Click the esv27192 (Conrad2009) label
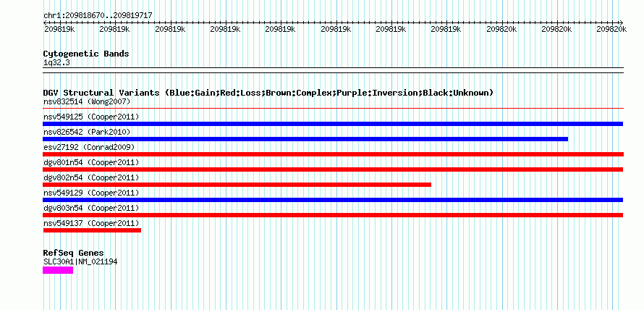 coord(89,147)
